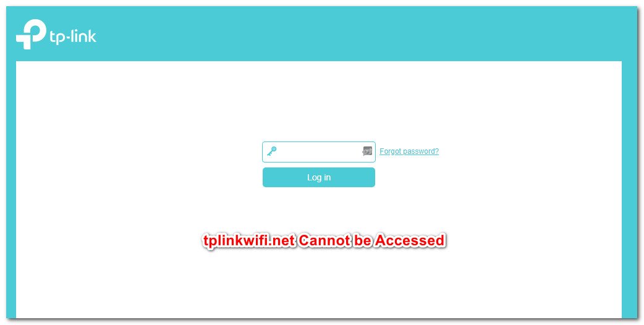Click white panel area below the red caption

coord(319,283)
